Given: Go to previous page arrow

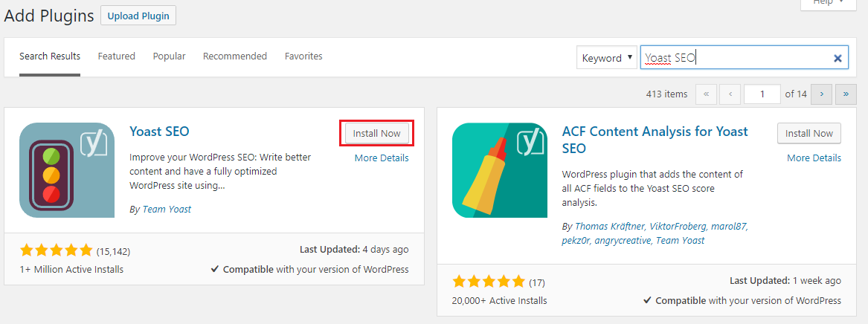Looking at the screenshot, I should pos(730,94).
